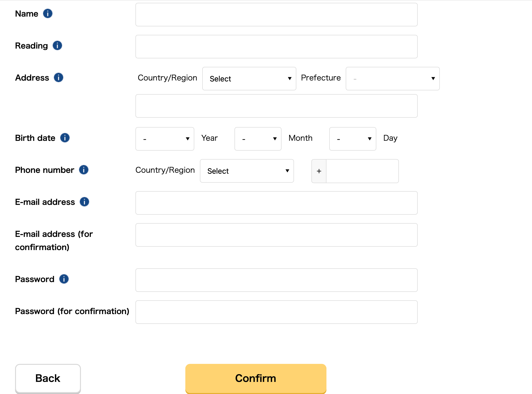The height and width of the screenshot is (394, 532).
Task: Click into the Reading input field
Action: click(x=277, y=47)
